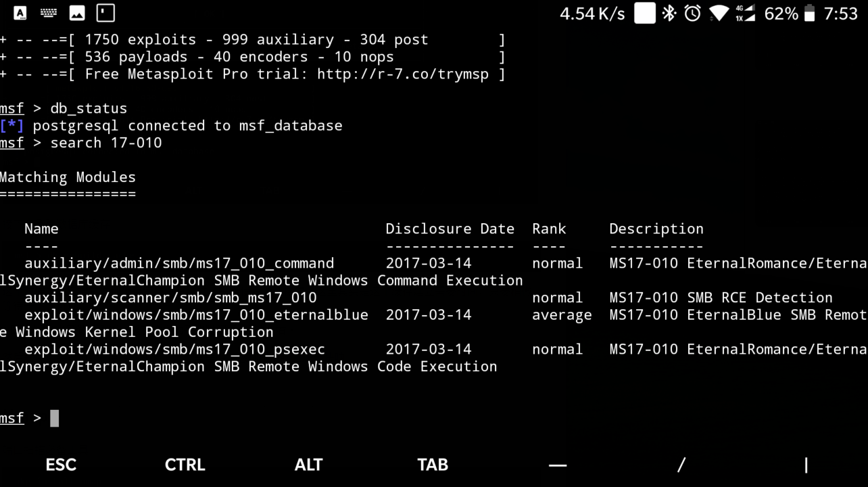Tap the keyboard icon in status bar
Screen dimensions: 868x487
click(x=49, y=13)
